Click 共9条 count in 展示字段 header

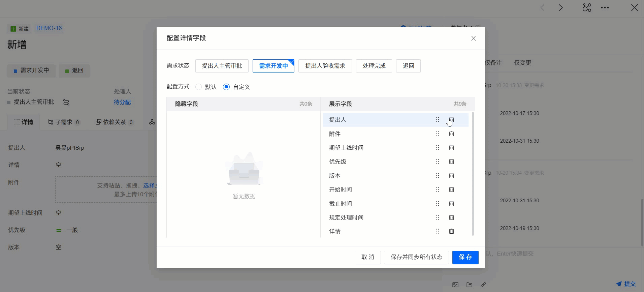(x=460, y=104)
